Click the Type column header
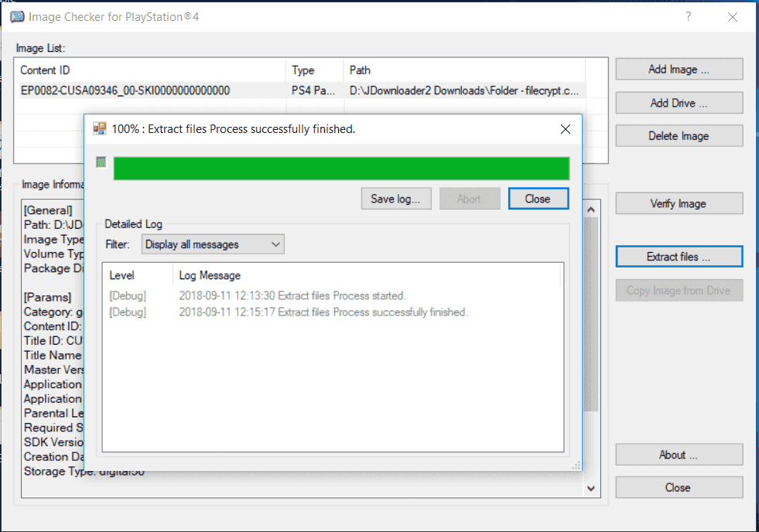The height and width of the screenshot is (532, 759). tap(315, 70)
